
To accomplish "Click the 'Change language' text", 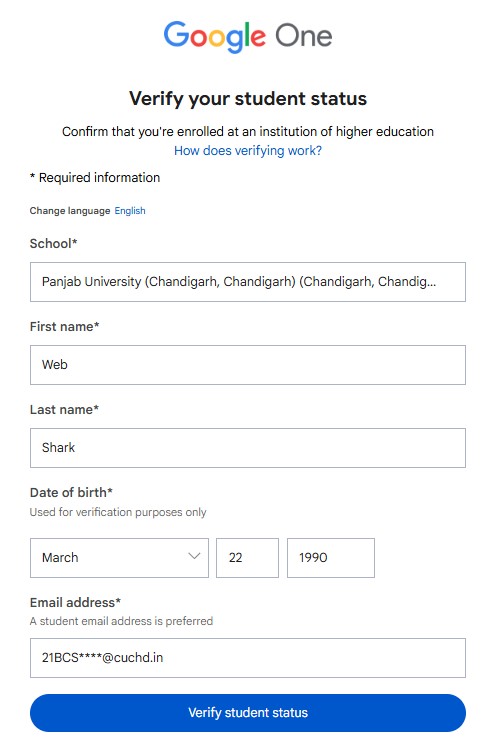I will pyautogui.click(x=70, y=211).
